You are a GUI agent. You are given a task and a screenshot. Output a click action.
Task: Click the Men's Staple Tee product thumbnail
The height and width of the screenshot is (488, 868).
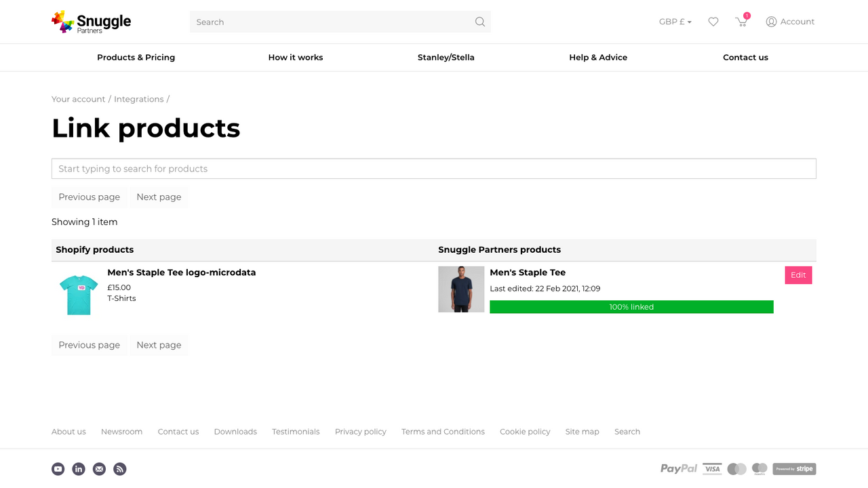[x=461, y=289]
